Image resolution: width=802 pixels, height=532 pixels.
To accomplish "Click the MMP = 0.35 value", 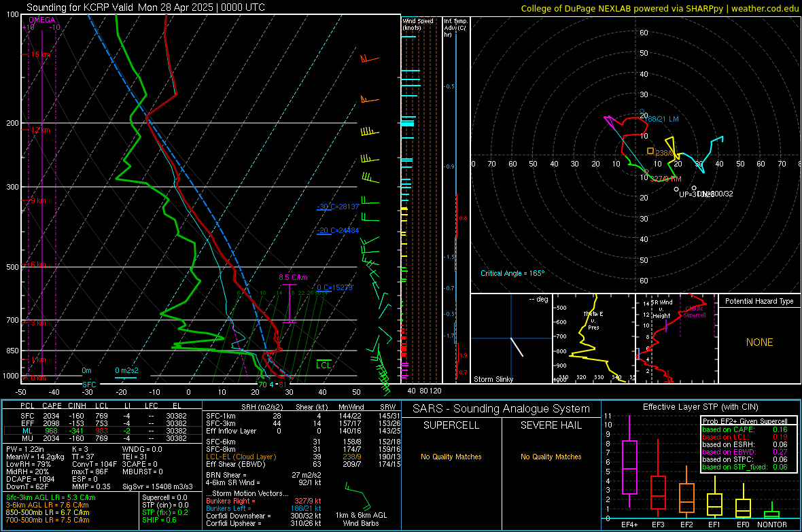I will pos(92,487).
